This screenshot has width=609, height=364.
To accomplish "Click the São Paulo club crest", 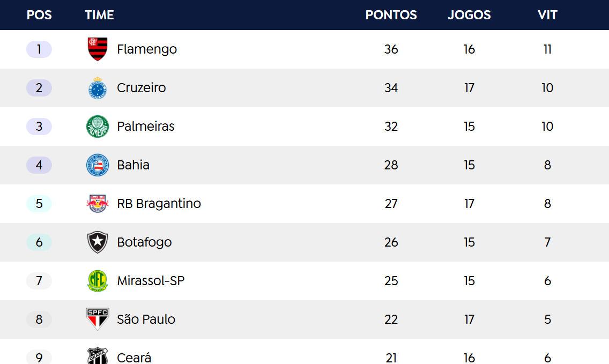I will pyautogui.click(x=98, y=320).
